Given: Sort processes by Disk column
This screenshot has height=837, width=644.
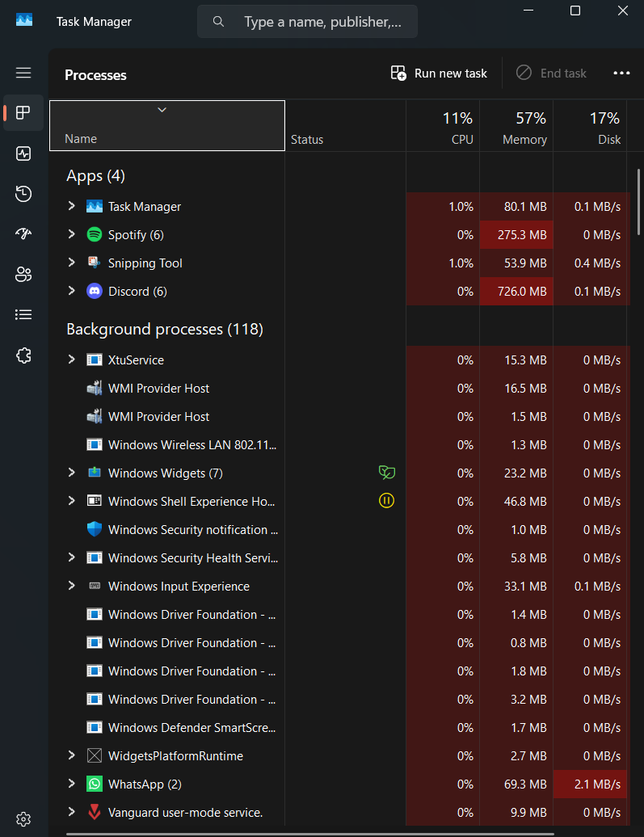Looking at the screenshot, I should pyautogui.click(x=590, y=125).
